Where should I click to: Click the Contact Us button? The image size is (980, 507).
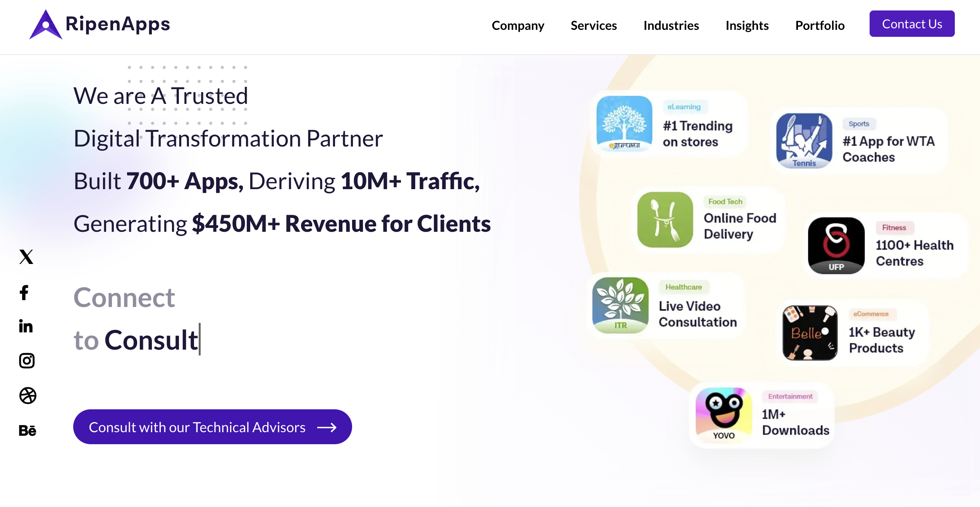point(912,24)
